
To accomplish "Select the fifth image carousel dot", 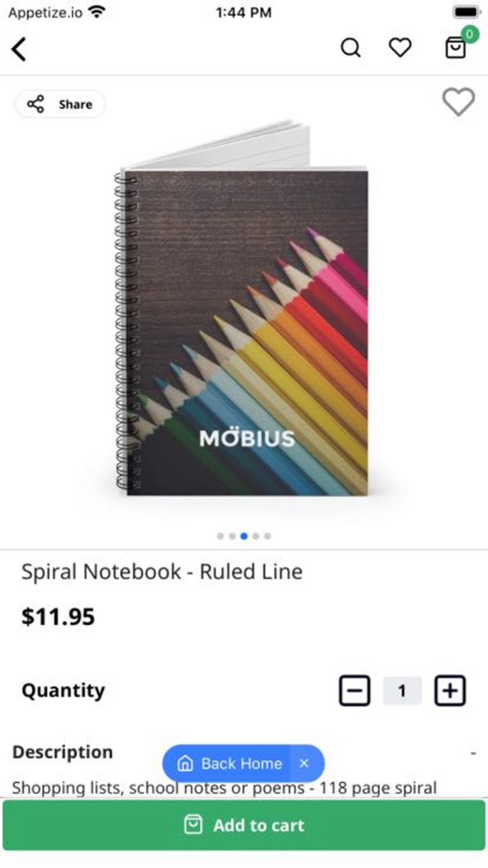I will [268, 536].
